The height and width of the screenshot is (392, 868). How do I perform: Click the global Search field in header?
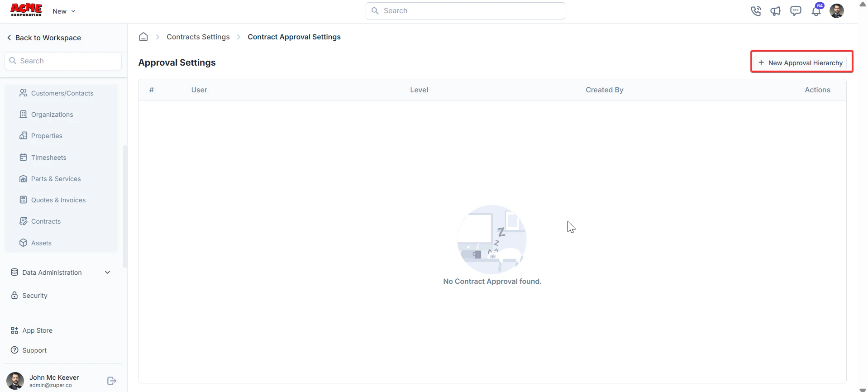tap(465, 11)
